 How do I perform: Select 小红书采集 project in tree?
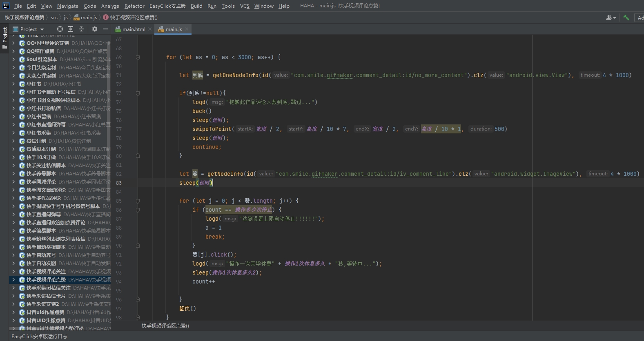coord(39,133)
